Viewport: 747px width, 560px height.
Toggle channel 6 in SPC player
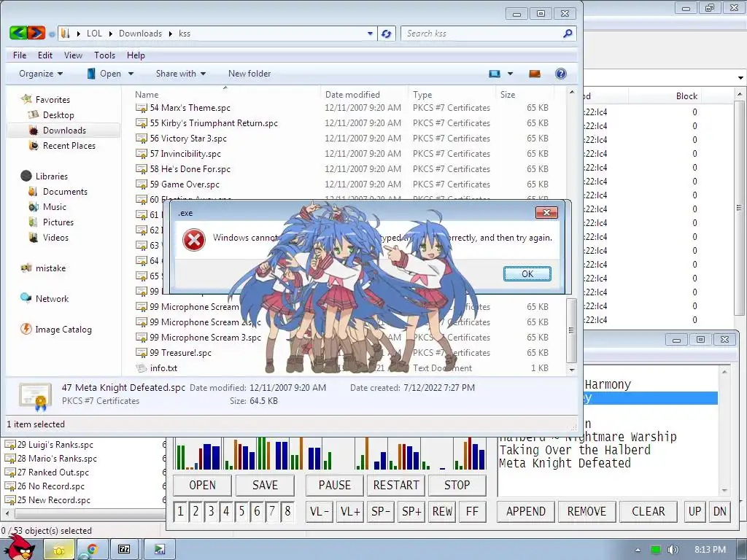point(257,511)
